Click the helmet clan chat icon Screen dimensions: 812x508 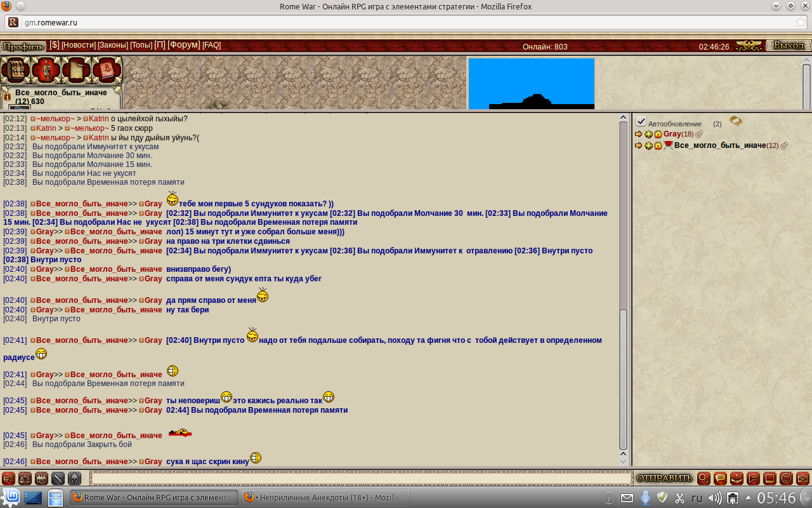point(75,478)
